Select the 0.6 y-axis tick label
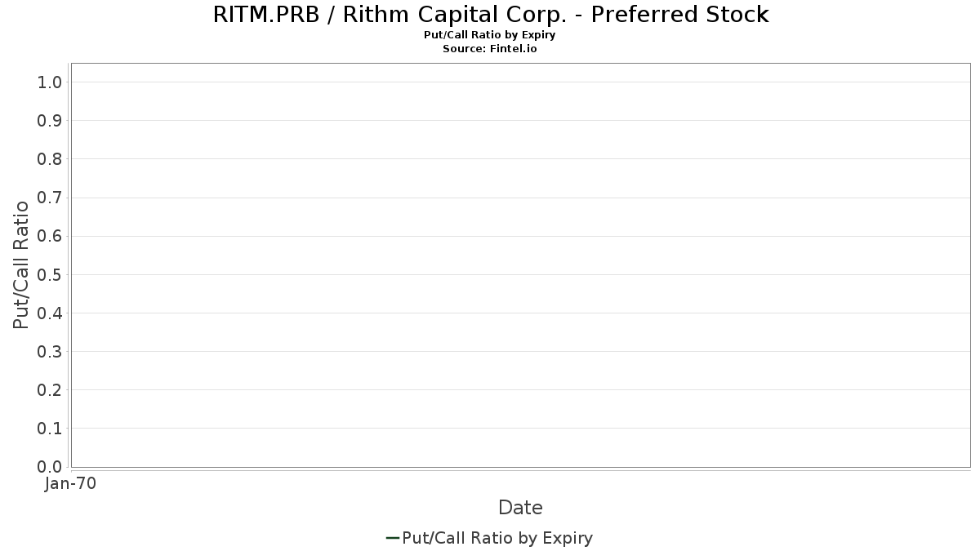Viewport: 980px width, 551px height. point(50,236)
